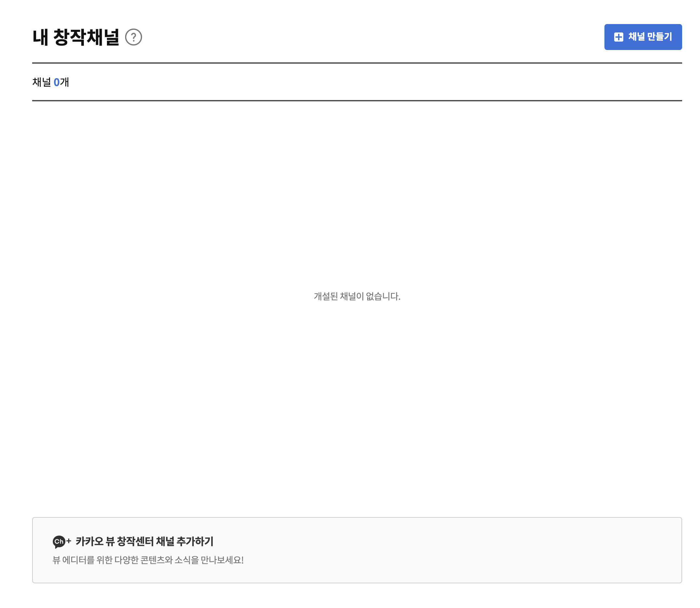Click 소식을 만나보세요! text in banner
700x608 pixels.
(x=209, y=560)
